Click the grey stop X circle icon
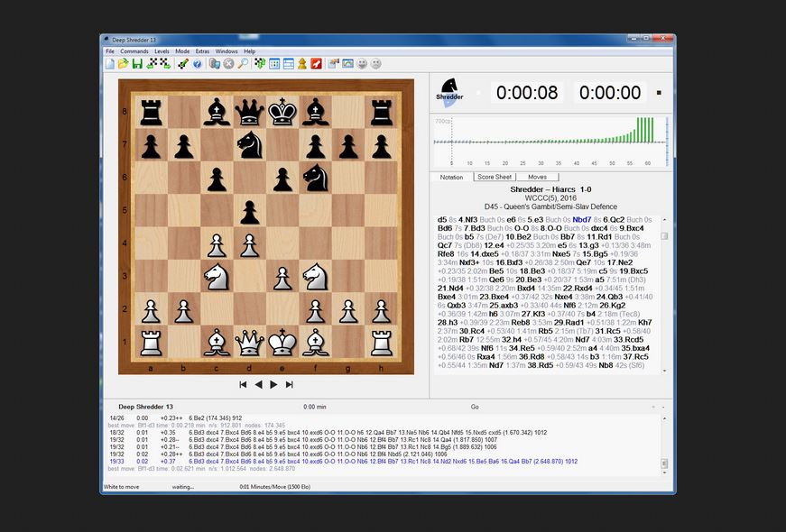The width and height of the screenshot is (786, 532). 228,64
